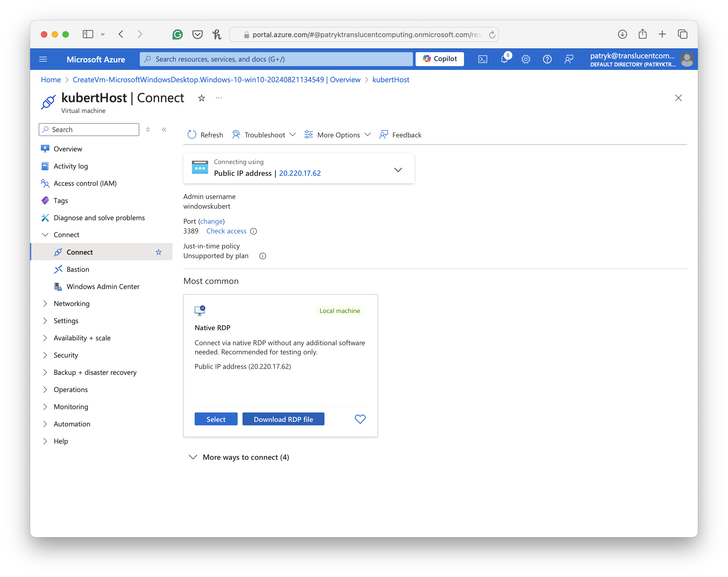The height and width of the screenshot is (577, 728).
Task: Open the Bastion menu item
Action: [x=78, y=269]
